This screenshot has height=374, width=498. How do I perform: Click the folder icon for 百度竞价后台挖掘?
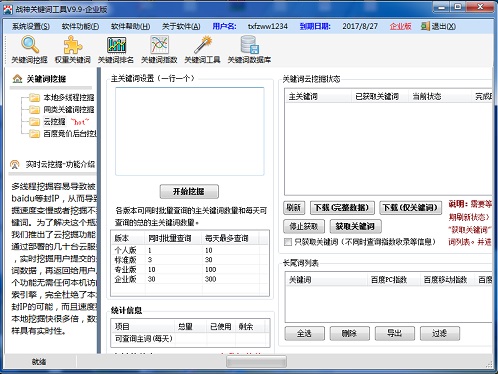[x=34, y=134]
